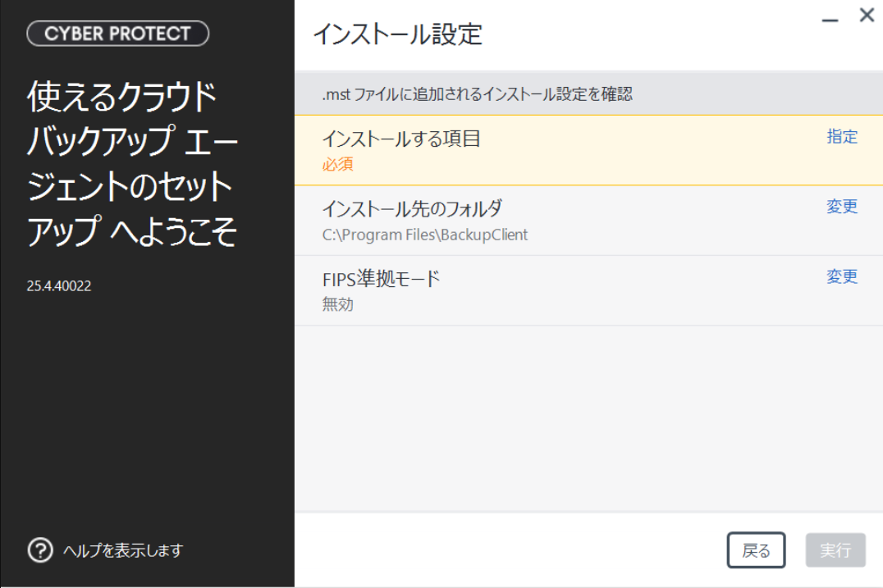This screenshot has width=883, height=588.
Task: Click the version number 25.4.40022
Action: pyautogui.click(x=58, y=286)
